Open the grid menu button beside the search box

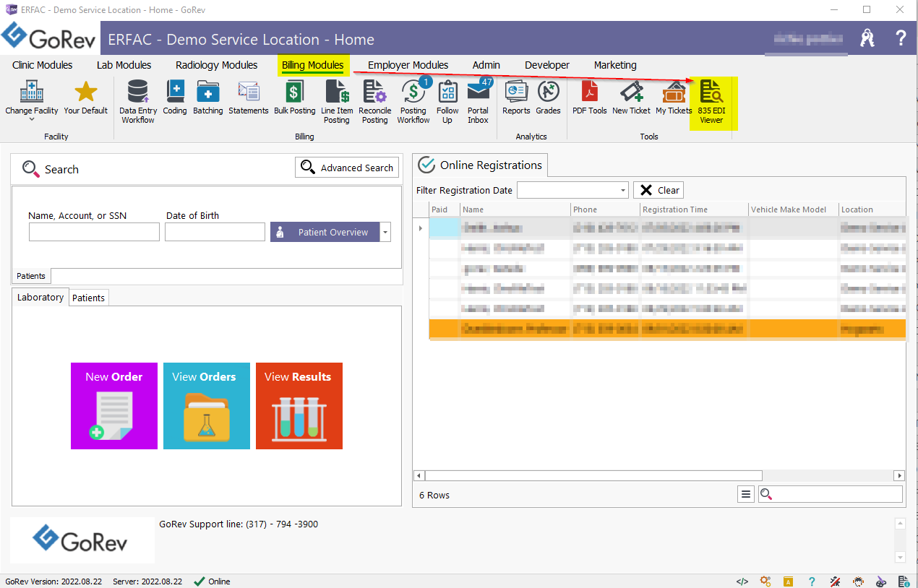pyautogui.click(x=746, y=494)
